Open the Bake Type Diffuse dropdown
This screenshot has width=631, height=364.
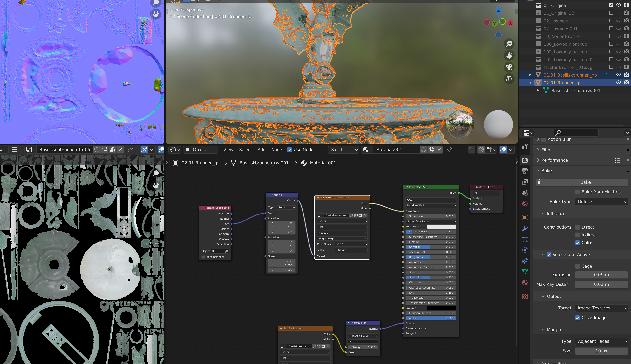pos(602,202)
